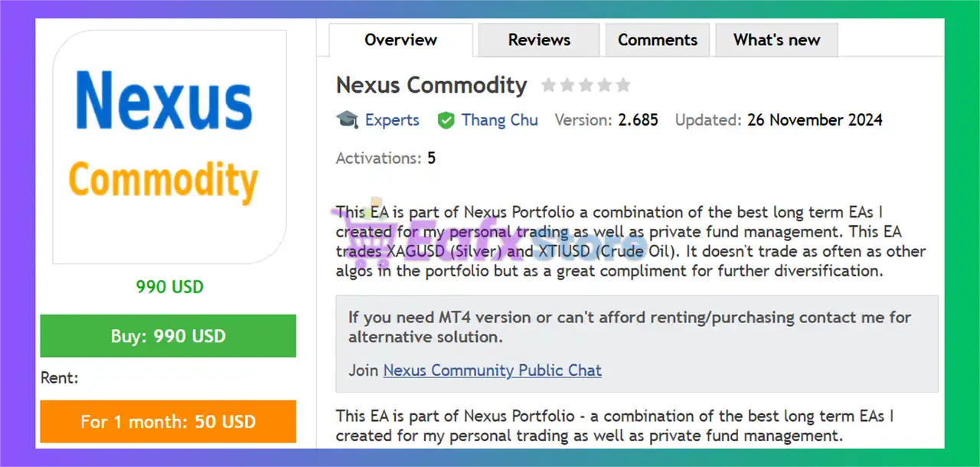Click the Nexus Commodity logo thumbnail
The image size is (980, 467).
coord(169,147)
